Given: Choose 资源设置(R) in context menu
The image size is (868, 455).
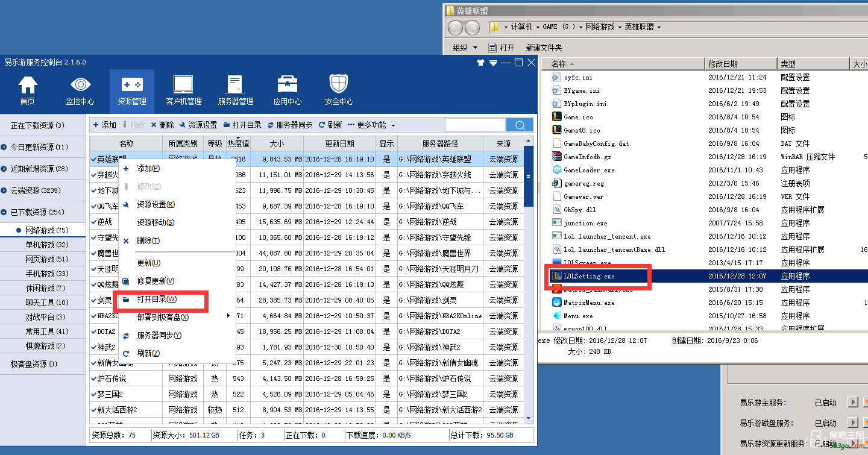Looking at the screenshot, I should click(156, 205).
